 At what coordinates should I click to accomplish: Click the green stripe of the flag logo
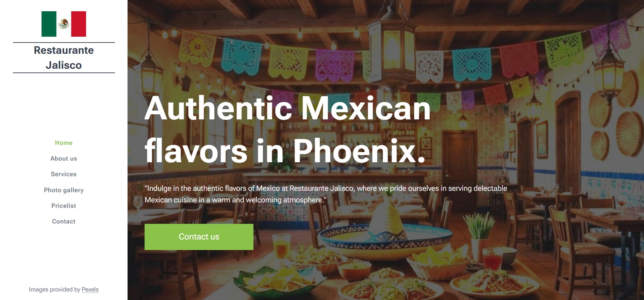(49, 24)
